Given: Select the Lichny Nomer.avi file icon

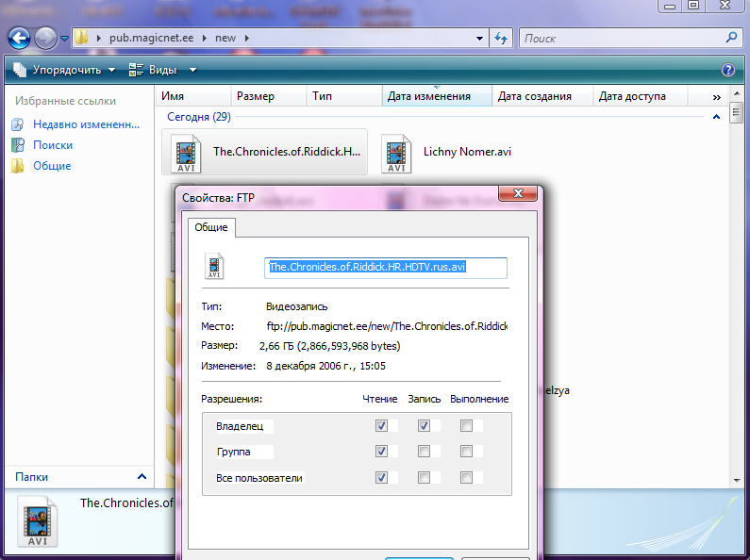Looking at the screenshot, I should (x=396, y=152).
